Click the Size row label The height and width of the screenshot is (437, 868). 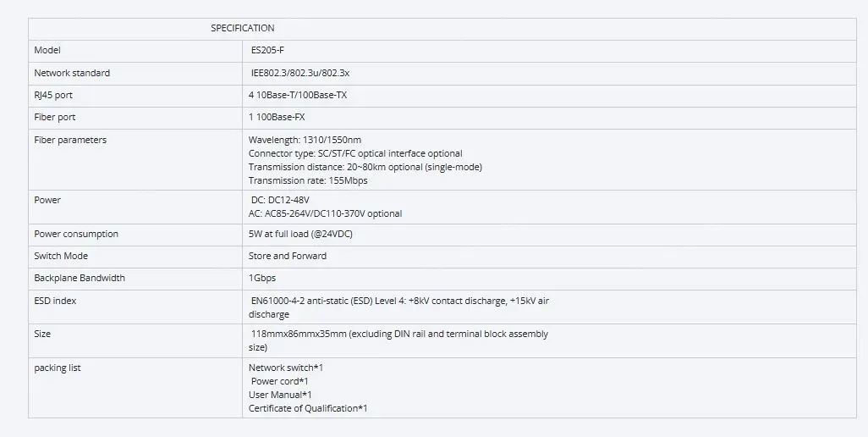pos(42,334)
